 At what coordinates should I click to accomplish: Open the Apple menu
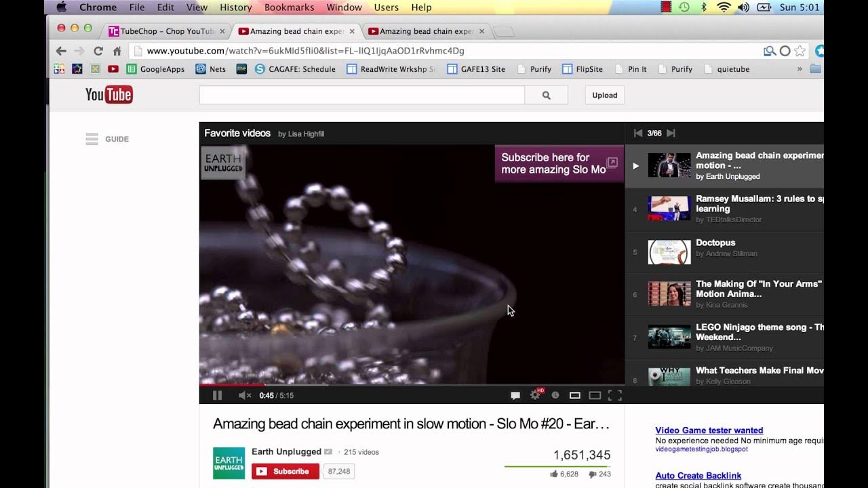[62, 7]
